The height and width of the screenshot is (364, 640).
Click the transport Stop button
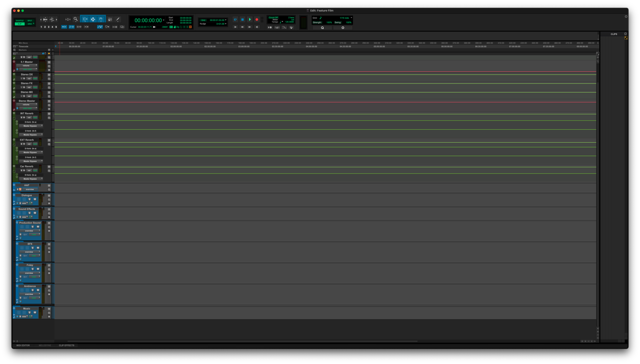point(242,20)
